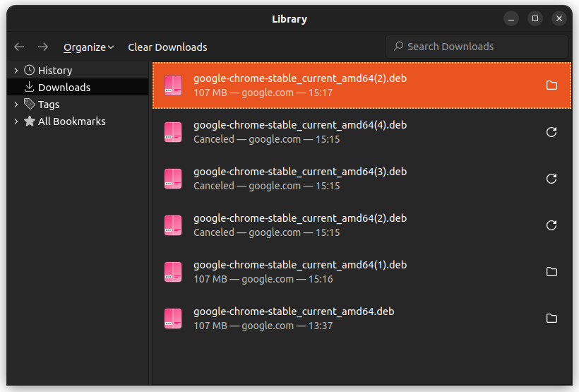
Task: Go forward with the right arrow button
Action: (43, 47)
